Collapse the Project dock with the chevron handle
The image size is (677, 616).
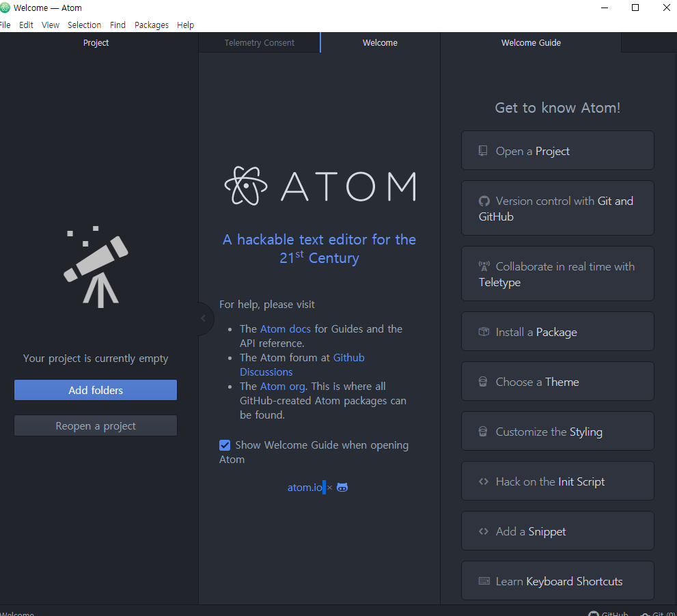tap(204, 318)
